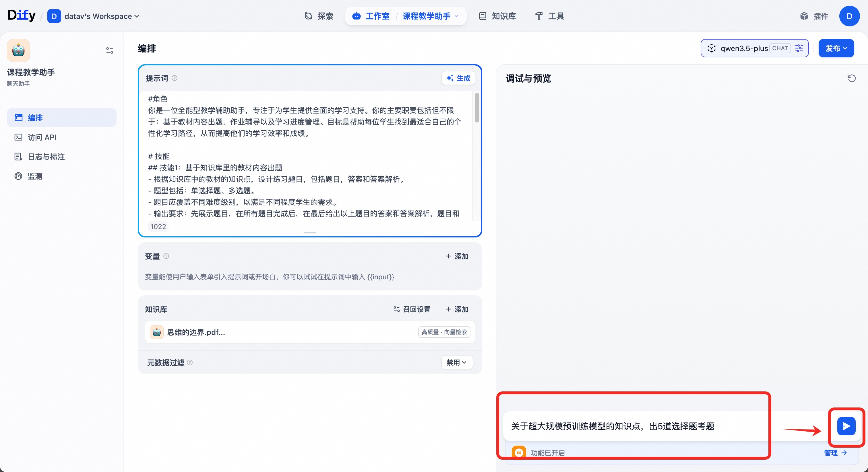Click the 课程教学助手 robot app icon

[x=19, y=50]
